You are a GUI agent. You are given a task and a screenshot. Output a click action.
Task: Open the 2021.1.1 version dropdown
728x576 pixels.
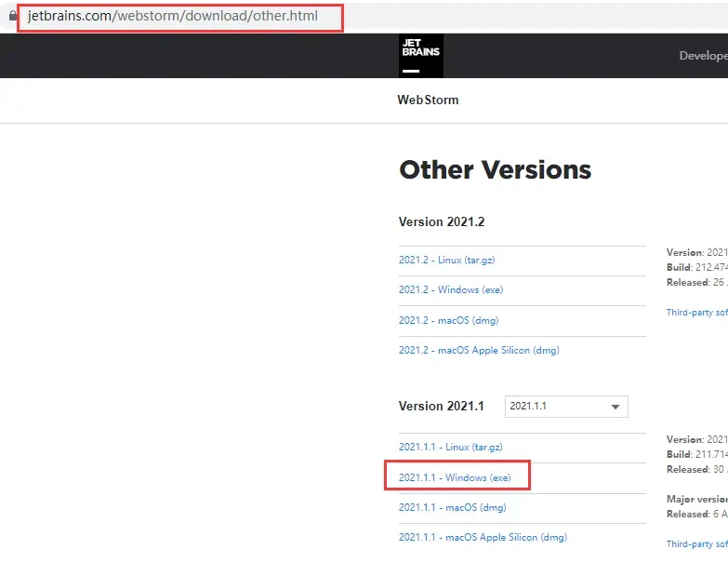tap(566, 407)
